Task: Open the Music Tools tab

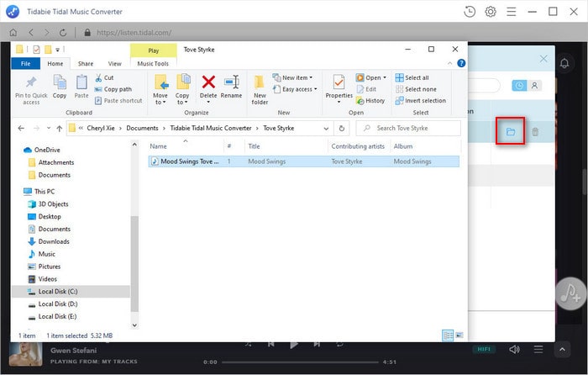Action: (153, 63)
